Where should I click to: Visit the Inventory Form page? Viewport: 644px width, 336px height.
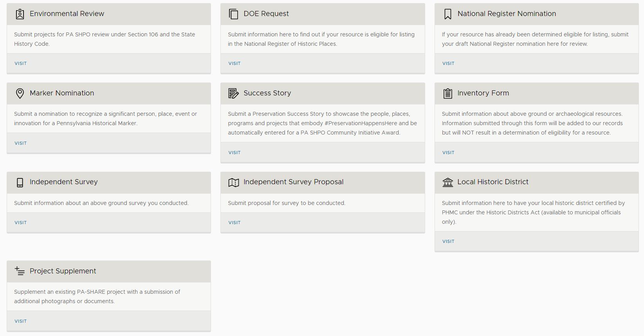pyautogui.click(x=448, y=153)
